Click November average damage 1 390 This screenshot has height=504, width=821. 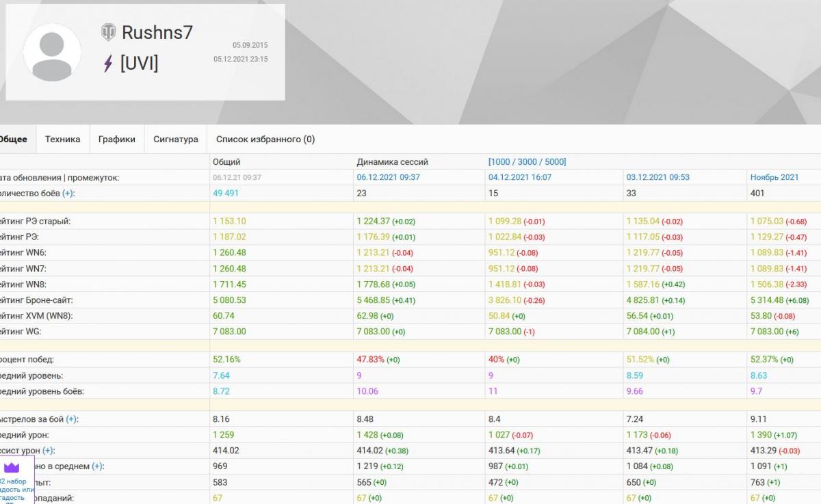[761, 434]
